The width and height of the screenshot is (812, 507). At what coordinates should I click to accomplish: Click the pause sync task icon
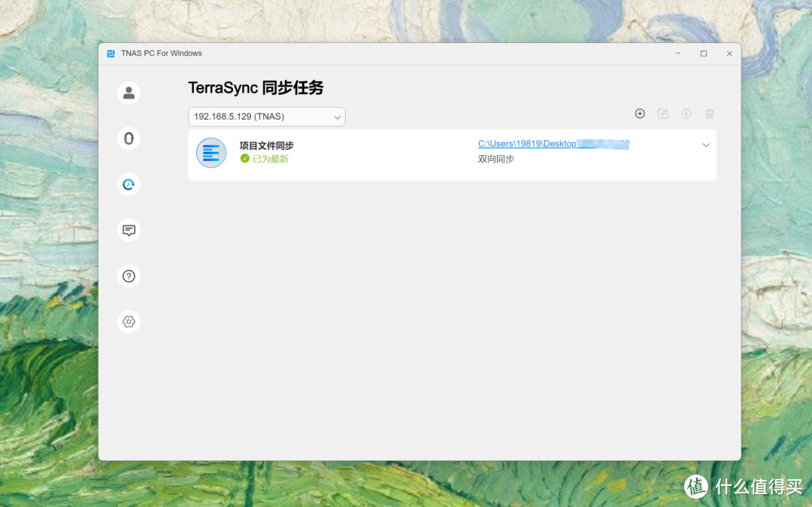click(686, 114)
